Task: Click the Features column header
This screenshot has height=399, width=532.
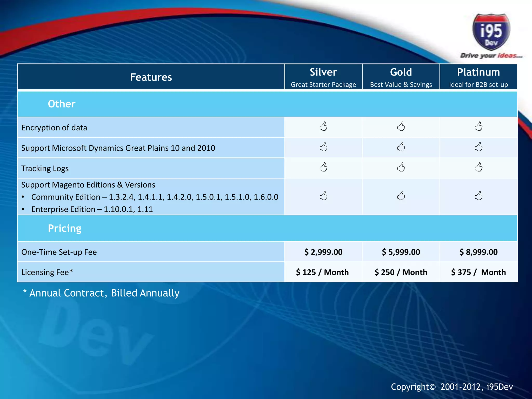Action: 151,77
